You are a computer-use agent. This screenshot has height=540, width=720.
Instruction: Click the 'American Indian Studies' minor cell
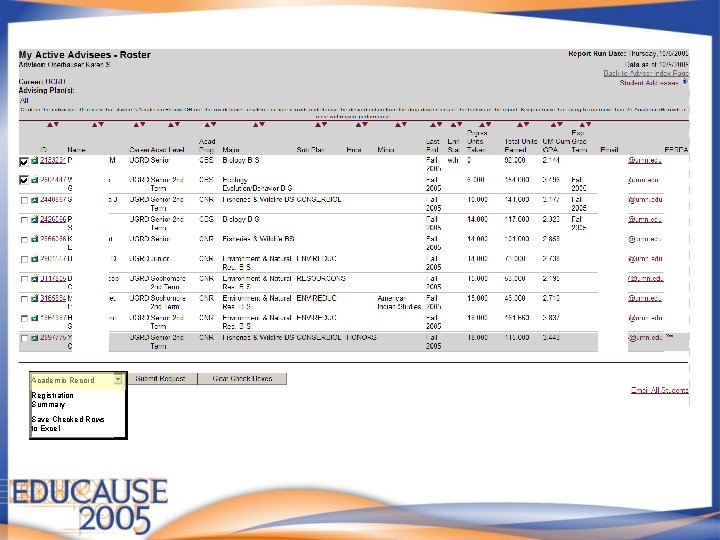399,302
